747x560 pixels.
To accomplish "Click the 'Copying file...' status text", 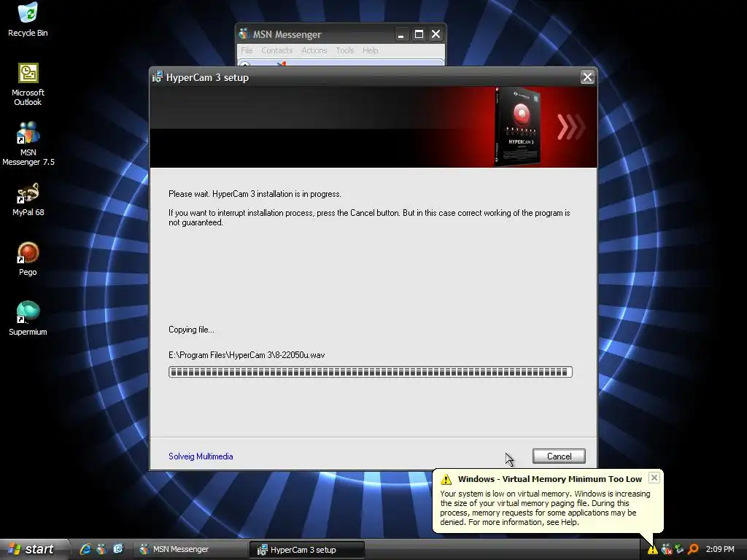I will [192, 330].
